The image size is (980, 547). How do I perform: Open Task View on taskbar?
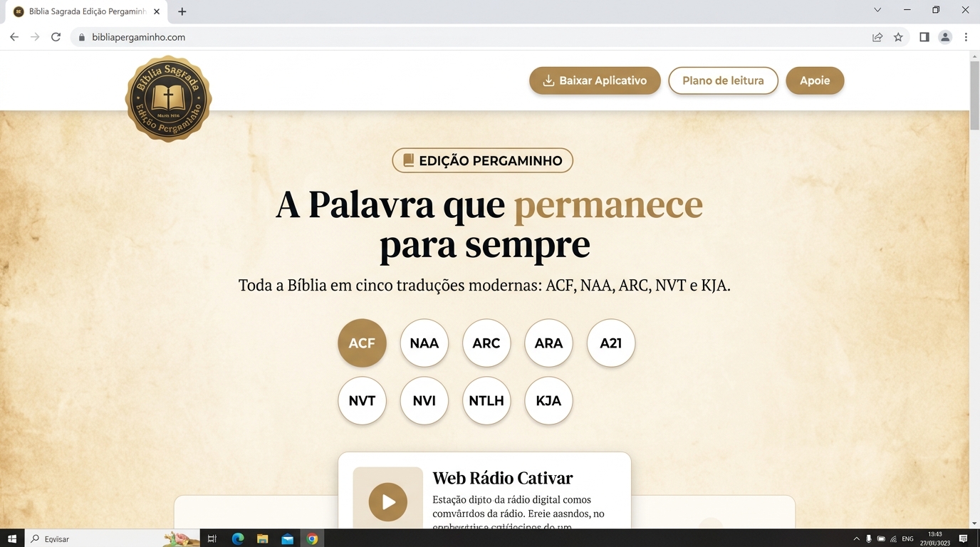click(x=212, y=538)
